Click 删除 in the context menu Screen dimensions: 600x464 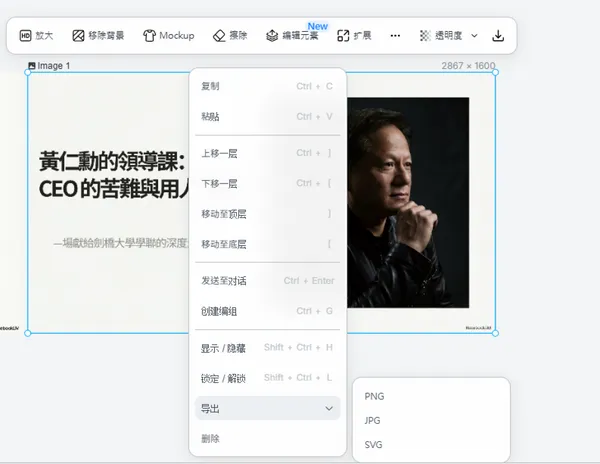point(267,438)
